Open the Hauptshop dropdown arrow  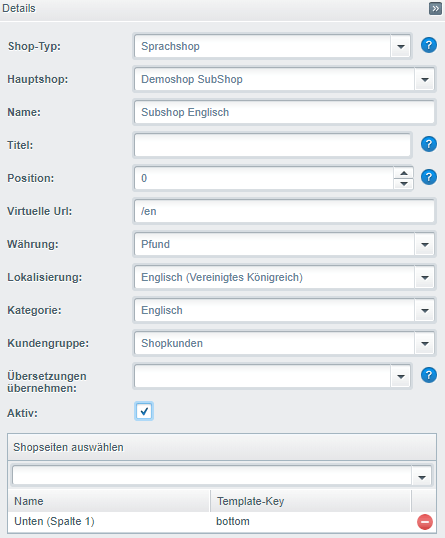tap(424, 79)
